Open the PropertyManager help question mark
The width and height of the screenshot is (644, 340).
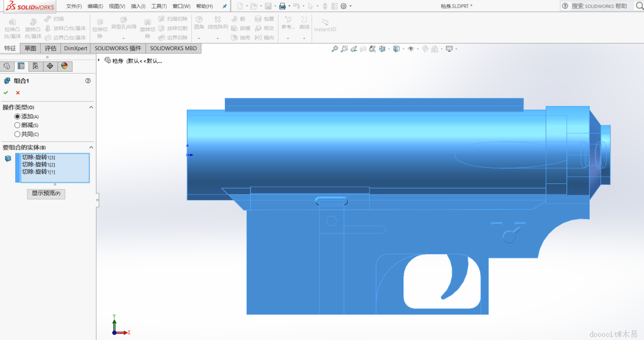(x=88, y=81)
